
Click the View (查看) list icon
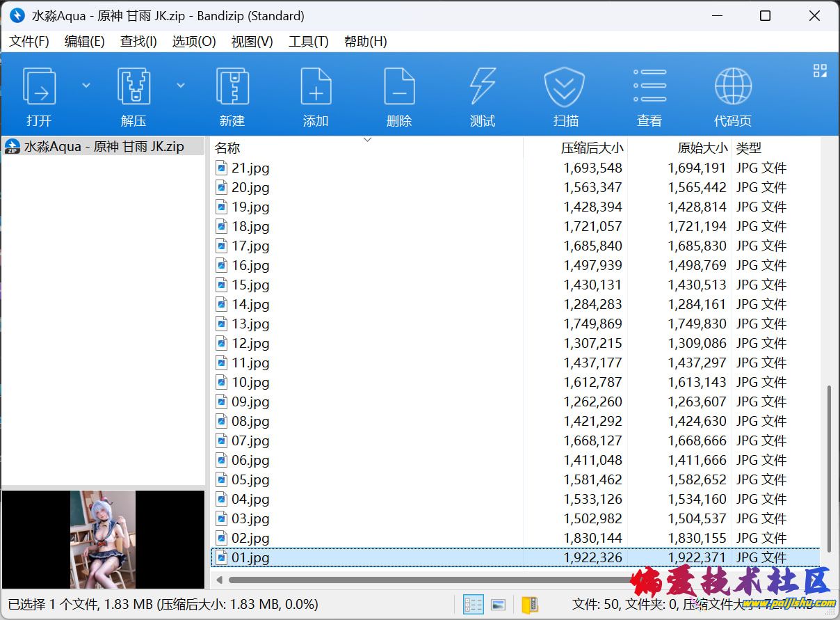pos(649,86)
